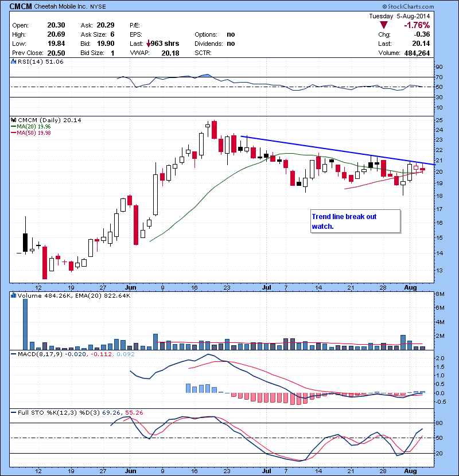Click the Dividends value no

pyautogui.click(x=231, y=44)
